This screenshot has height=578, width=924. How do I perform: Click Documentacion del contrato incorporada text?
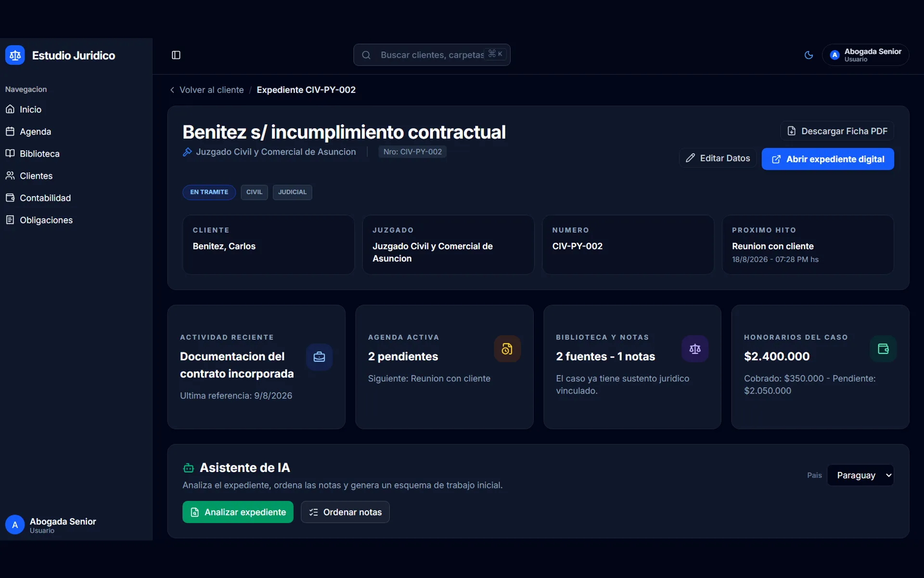pyautogui.click(x=237, y=365)
